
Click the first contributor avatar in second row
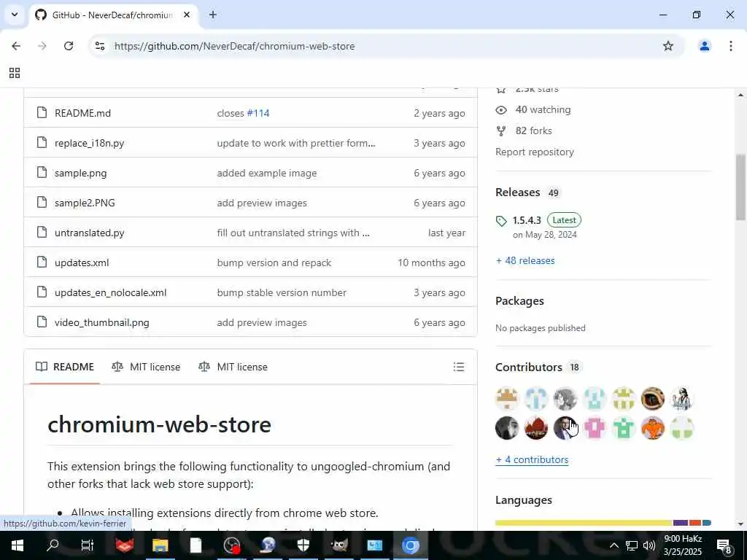(x=507, y=427)
